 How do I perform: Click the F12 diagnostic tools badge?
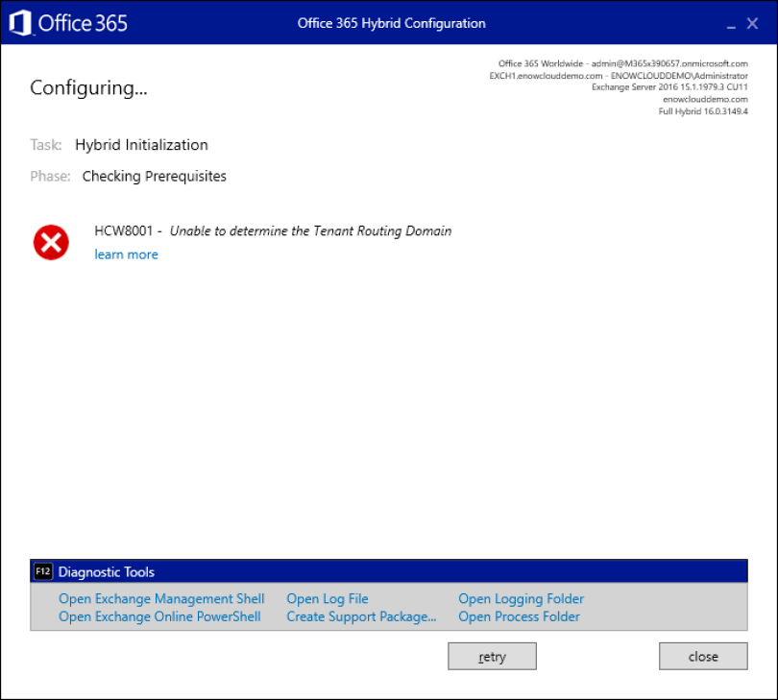(x=43, y=571)
